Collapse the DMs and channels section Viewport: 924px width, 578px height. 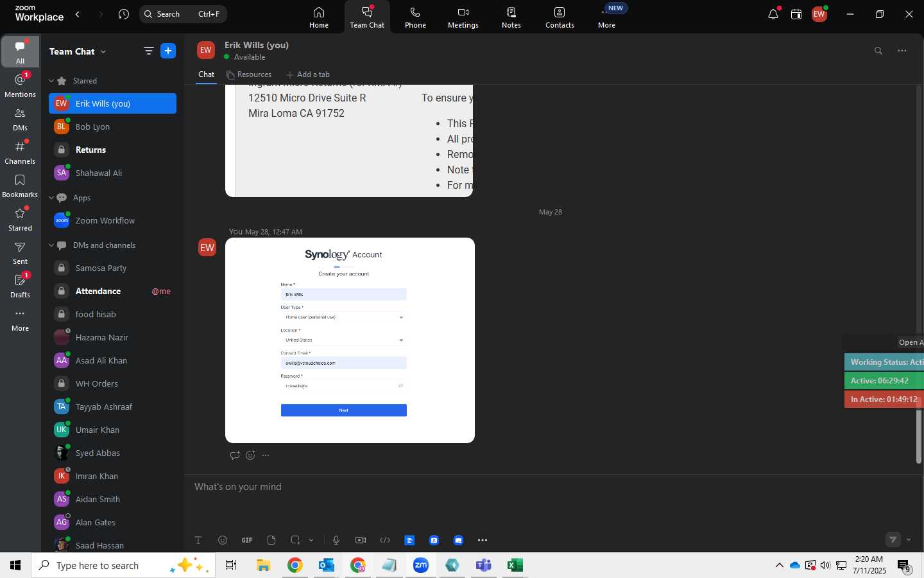click(x=51, y=245)
